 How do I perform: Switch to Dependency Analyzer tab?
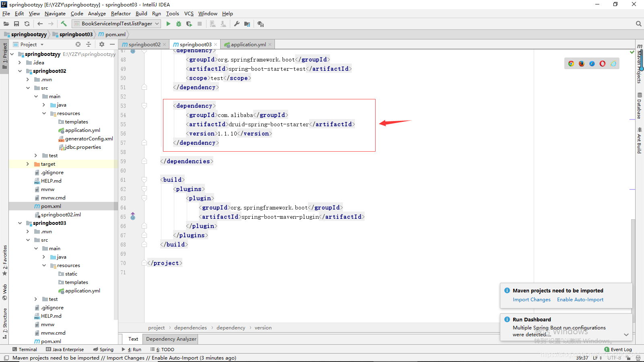pyautogui.click(x=171, y=339)
